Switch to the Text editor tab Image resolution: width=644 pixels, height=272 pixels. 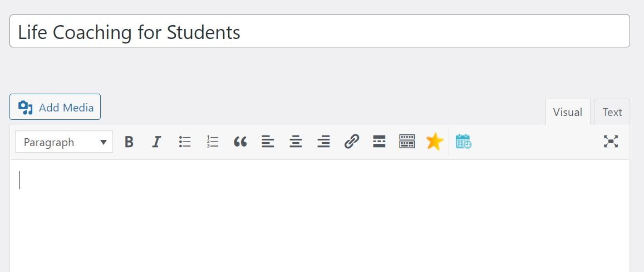(x=612, y=112)
